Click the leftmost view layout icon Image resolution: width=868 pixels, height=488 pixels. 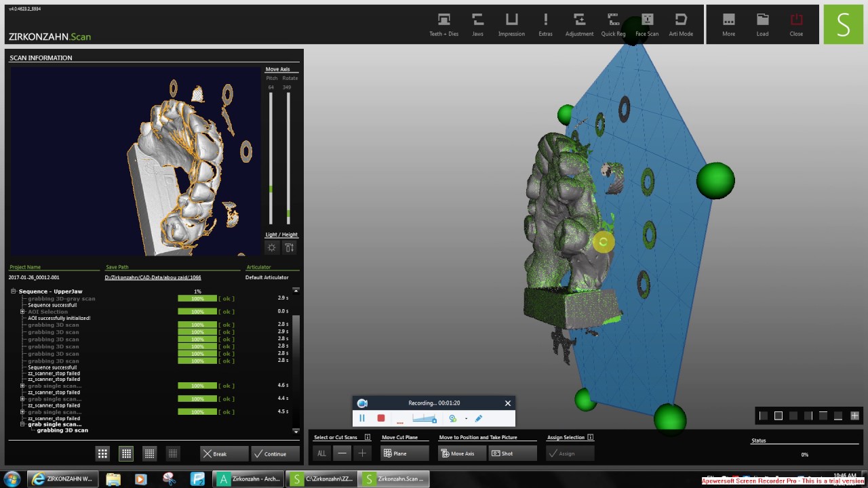click(764, 415)
